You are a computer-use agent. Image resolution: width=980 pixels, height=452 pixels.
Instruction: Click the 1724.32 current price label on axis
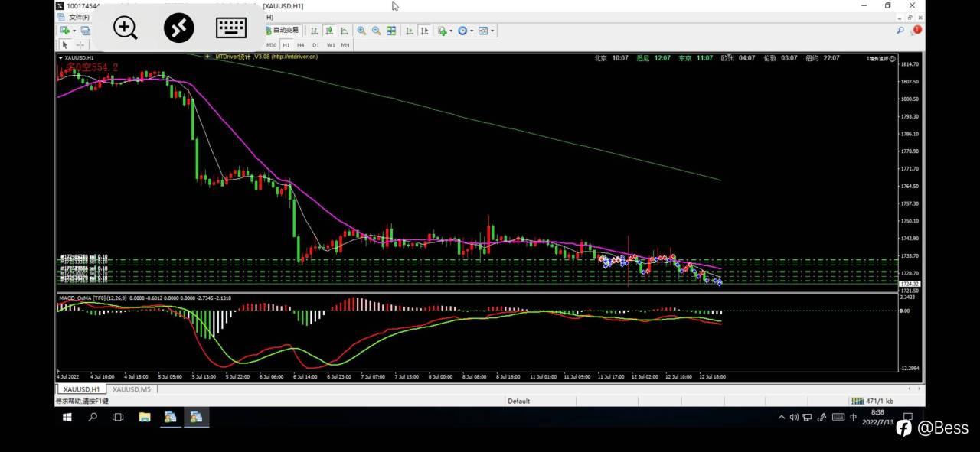pyautogui.click(x=910, y=284)
